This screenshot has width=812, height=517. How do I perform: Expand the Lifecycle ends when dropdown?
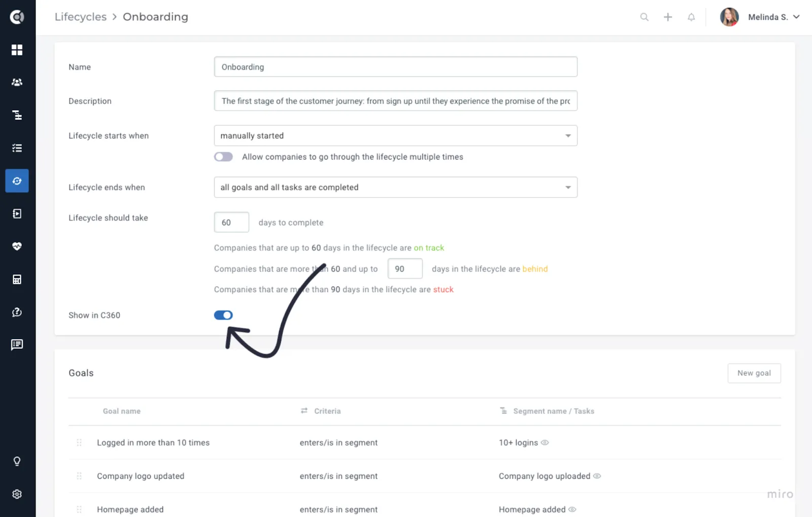(395, 187)
